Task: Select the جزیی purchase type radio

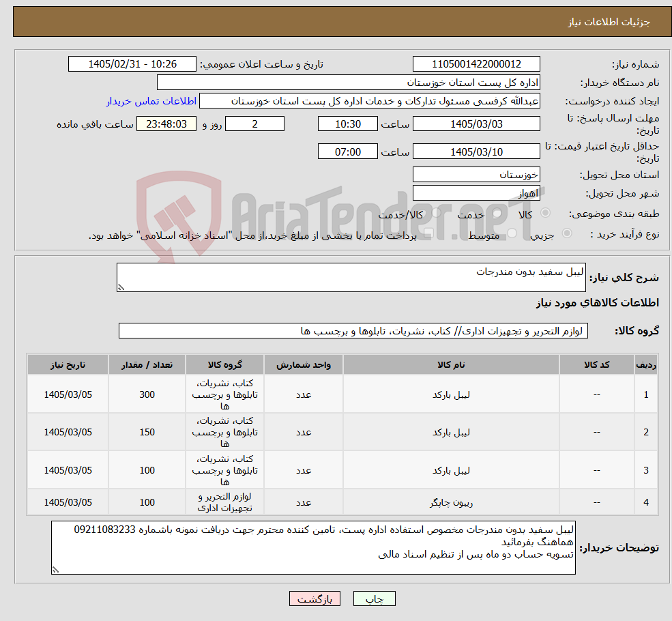Action: pyautogui.click(x=566, y=233)
